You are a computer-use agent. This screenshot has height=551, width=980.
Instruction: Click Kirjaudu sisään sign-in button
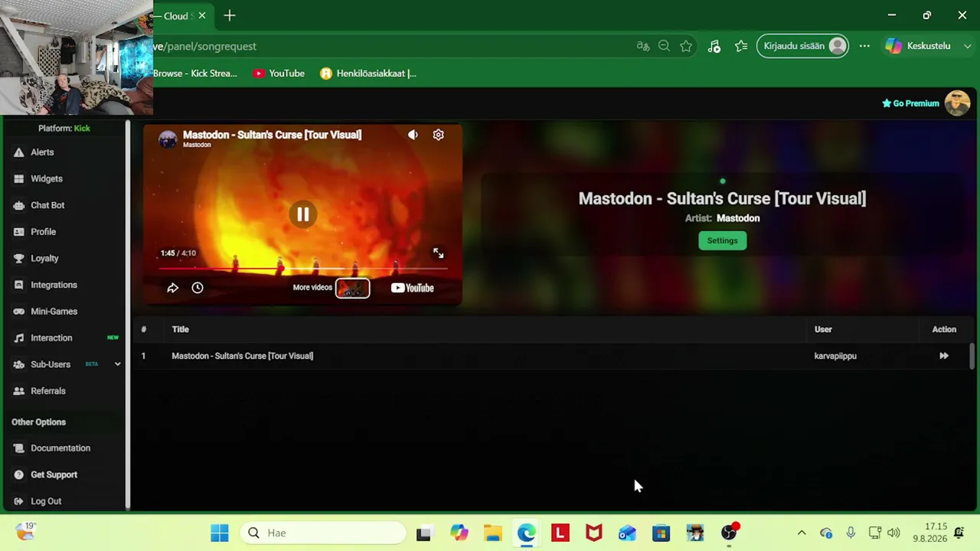pyautogui.click(x=802, y=46)
